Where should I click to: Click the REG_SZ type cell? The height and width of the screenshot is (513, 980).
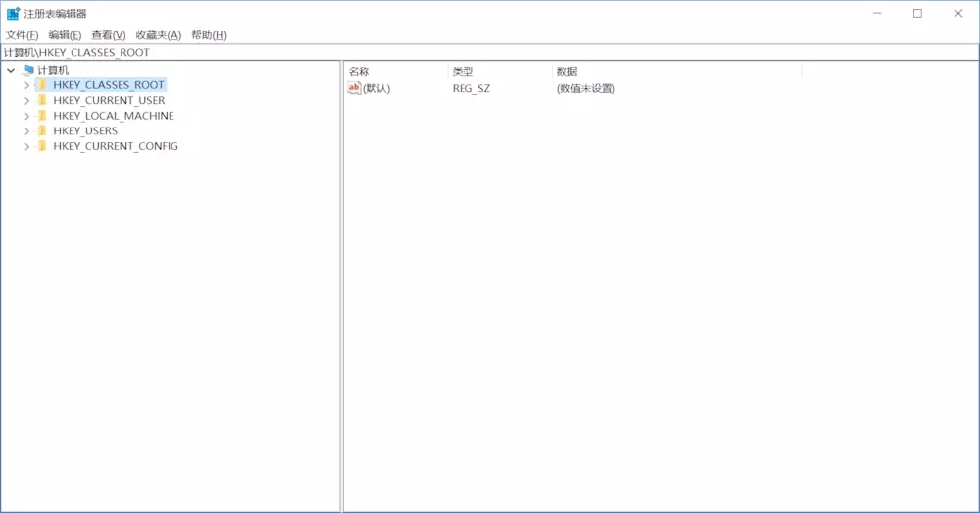pos(471,89)
